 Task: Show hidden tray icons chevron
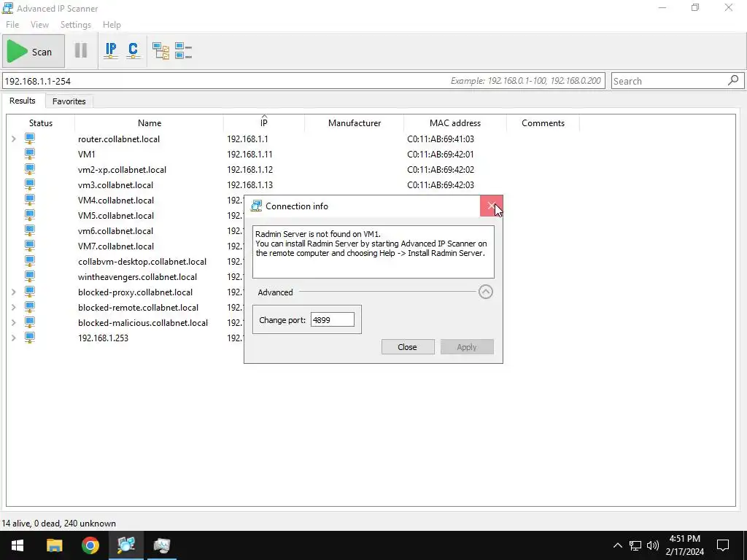[617, 545]
